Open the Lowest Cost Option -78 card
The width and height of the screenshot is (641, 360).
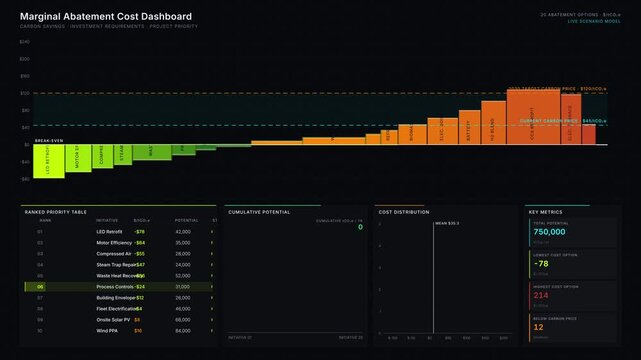[573, 264]
